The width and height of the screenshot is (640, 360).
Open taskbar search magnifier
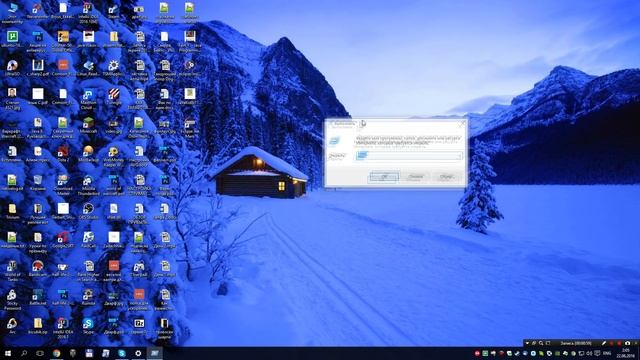click(24, 353)
